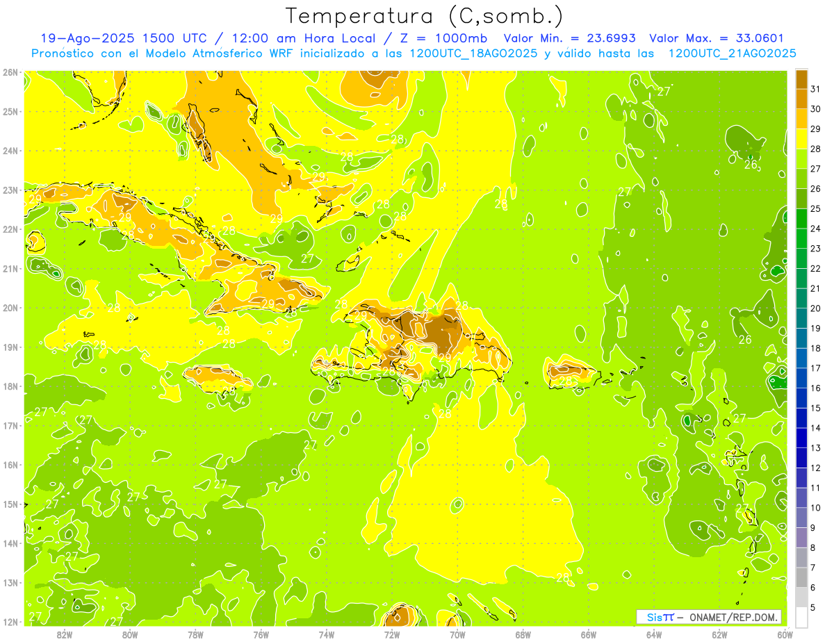Click 'Valor Max. = 33.0601' readout
834x644 pixels.
coord(718,38)
